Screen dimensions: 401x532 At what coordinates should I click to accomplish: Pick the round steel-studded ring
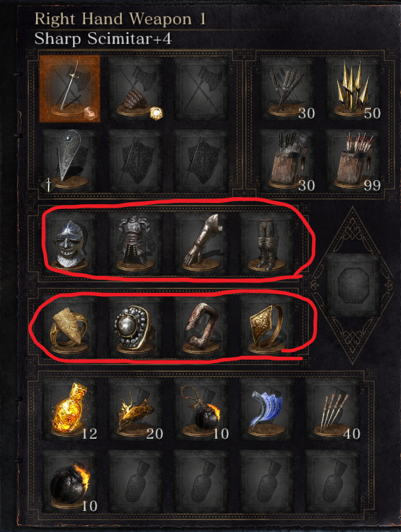(135, 326)
